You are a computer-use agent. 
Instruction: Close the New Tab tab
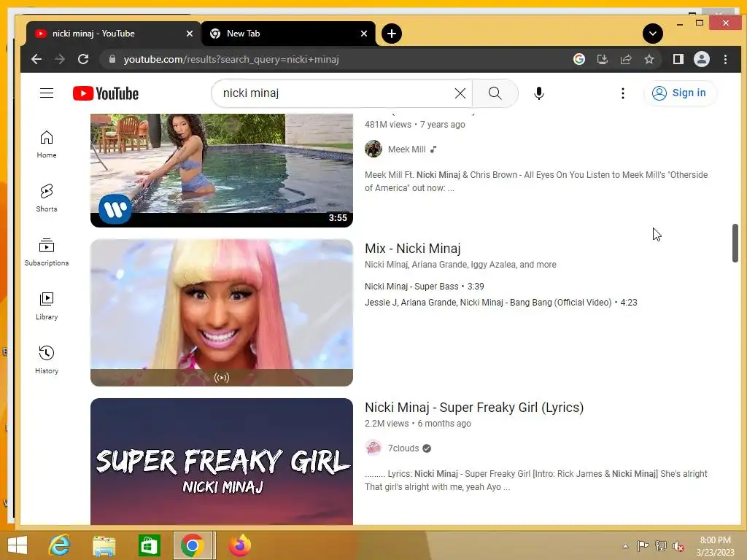click(363, 34)
